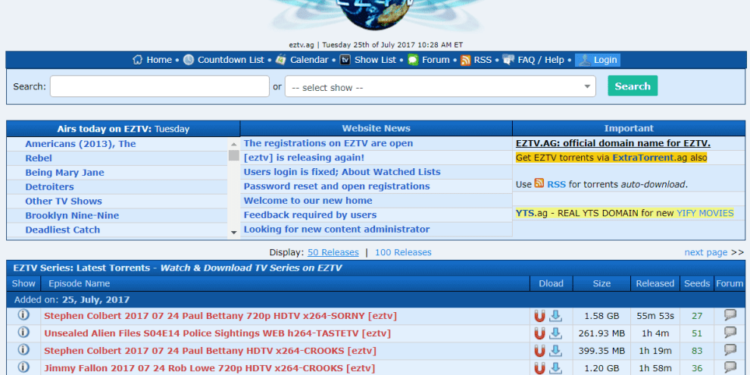The height and width of the screenshot is (375, 750).
Task: Open magnet link for Stephen Colbert 720p SORNY
Action: (x=540, y=316)
